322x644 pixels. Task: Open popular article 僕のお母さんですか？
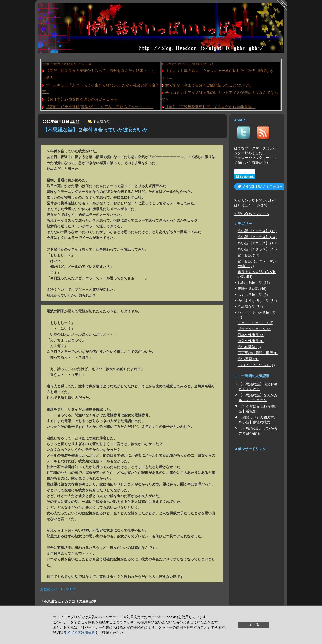[x=258, y=386]
